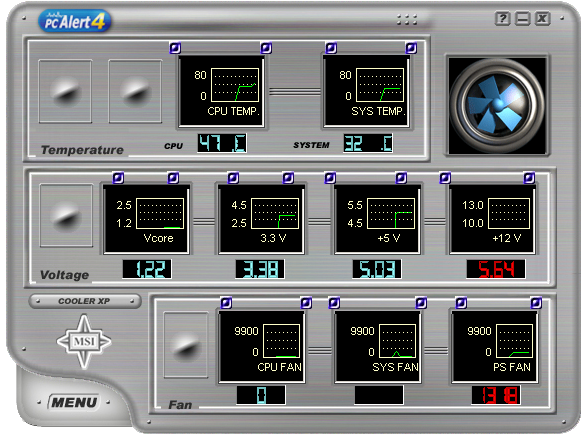Click left adjuster above CPU FAN graph
Viewport: 582px width, 436px height.
pos(226,303)
